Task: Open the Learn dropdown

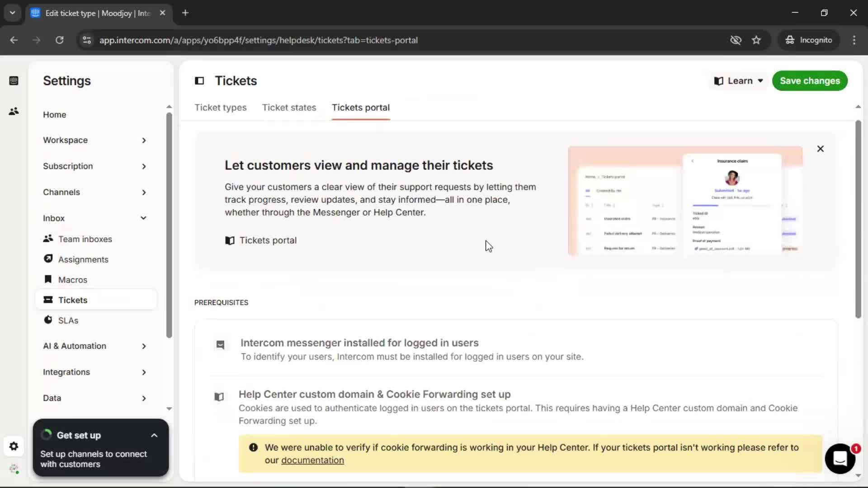Action: tap(738, 81)
